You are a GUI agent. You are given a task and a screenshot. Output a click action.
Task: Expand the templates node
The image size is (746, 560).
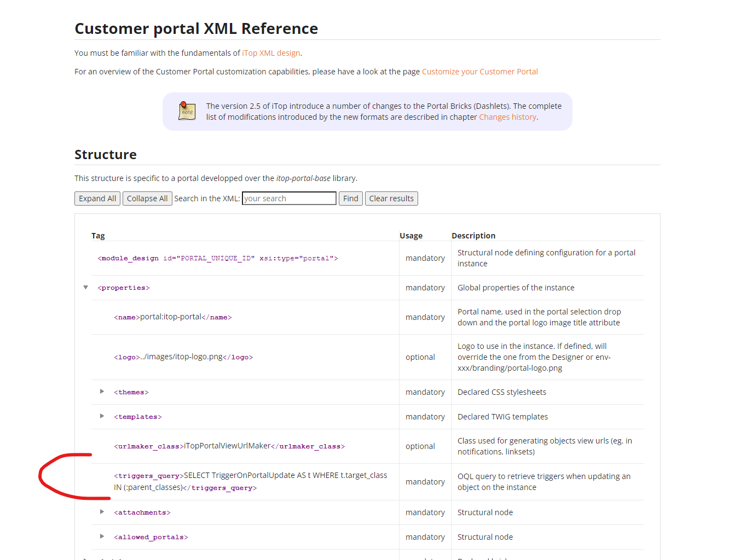click(x=102, y=416)
